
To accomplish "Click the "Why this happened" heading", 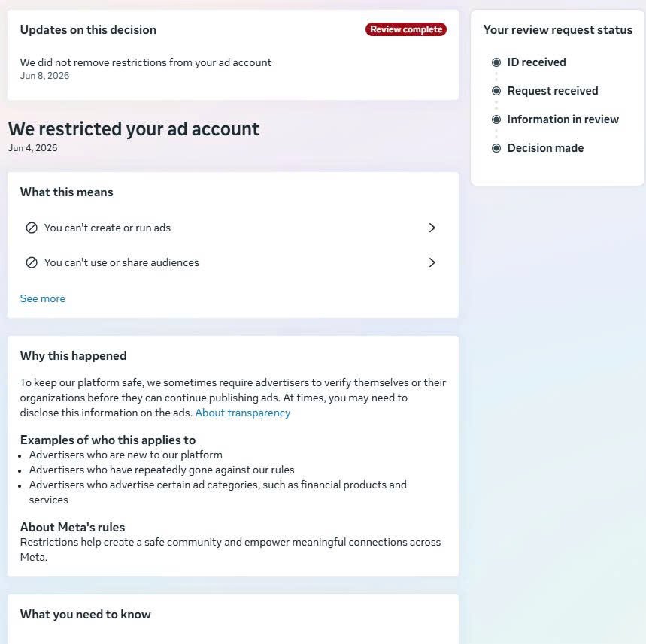I will (x=74, y=355).
